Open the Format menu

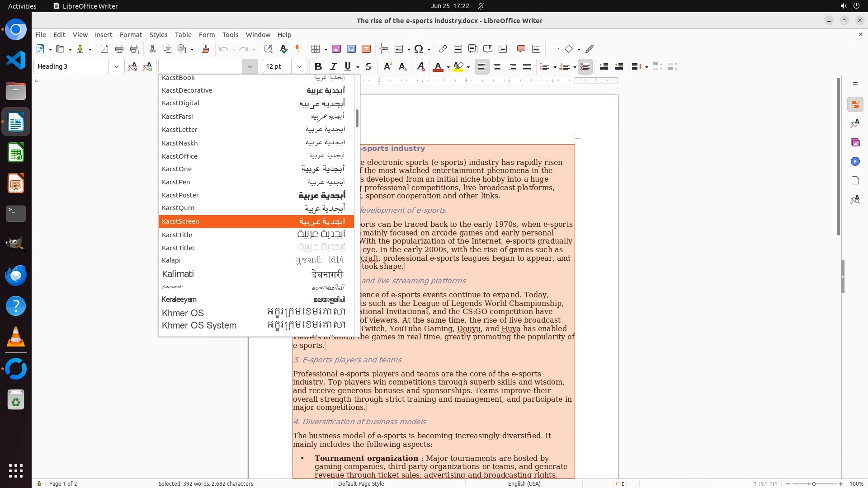tap(131, 34)
